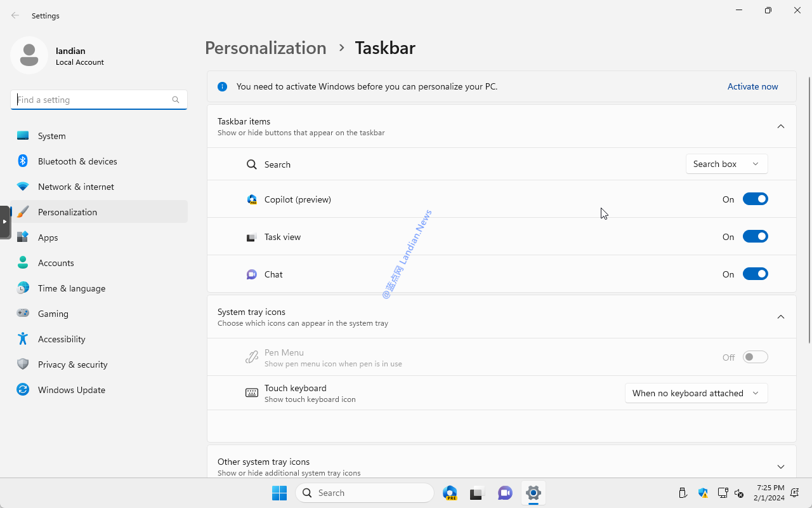Toggle the Pen Menu switch
The width and height of the screenshot is (812, 508).
[x=756, y=357]
